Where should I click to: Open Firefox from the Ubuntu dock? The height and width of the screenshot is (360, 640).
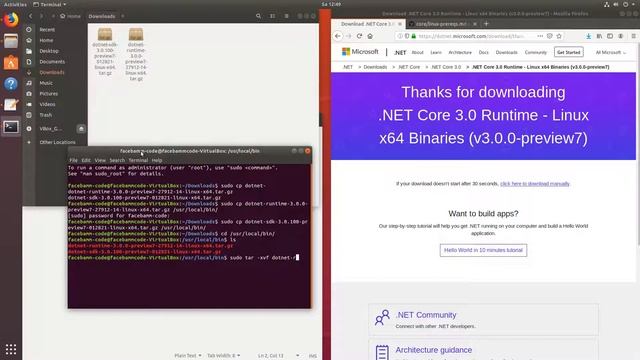click(11, 19)
